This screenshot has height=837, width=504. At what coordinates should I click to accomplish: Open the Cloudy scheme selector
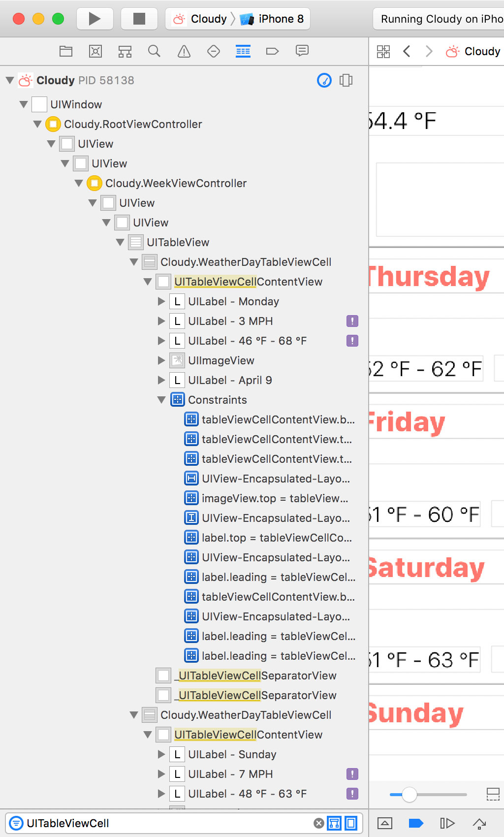[200, 19]
